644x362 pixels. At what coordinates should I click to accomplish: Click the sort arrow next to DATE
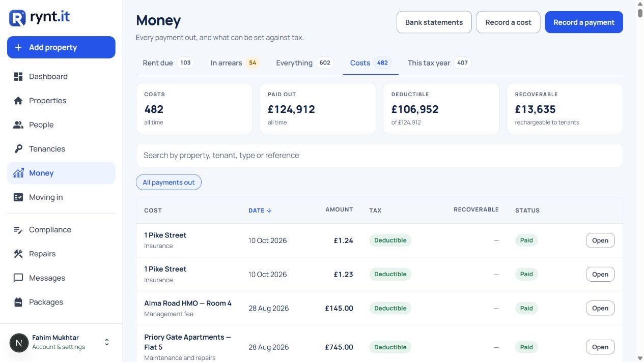pos(269,210)
